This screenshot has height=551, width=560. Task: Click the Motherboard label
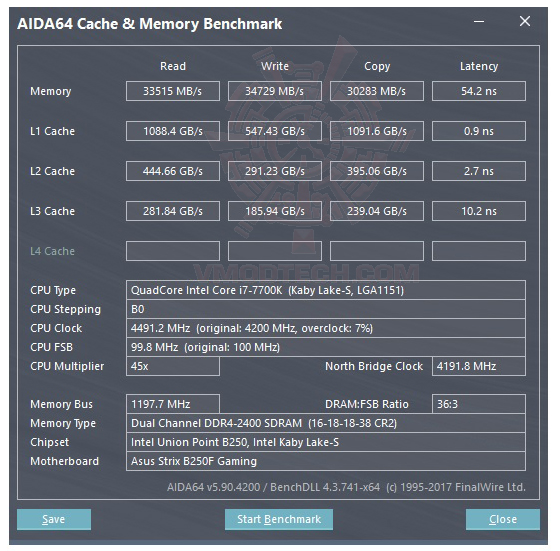64,461
